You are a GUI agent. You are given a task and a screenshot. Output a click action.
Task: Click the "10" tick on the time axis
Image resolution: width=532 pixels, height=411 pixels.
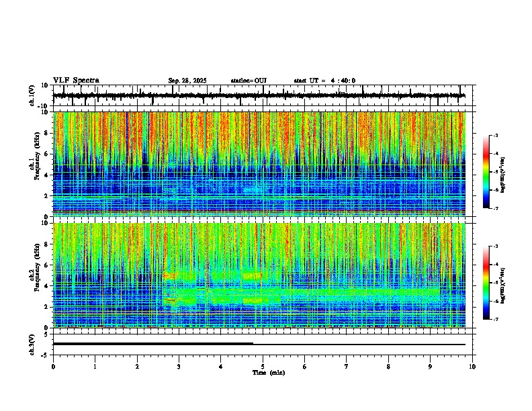472,367
